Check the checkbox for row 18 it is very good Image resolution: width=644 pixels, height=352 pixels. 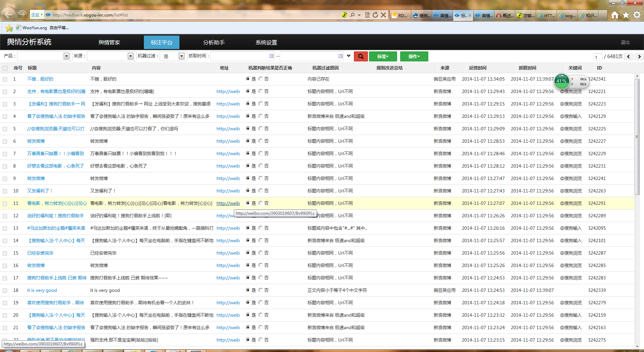pos(5,291)
